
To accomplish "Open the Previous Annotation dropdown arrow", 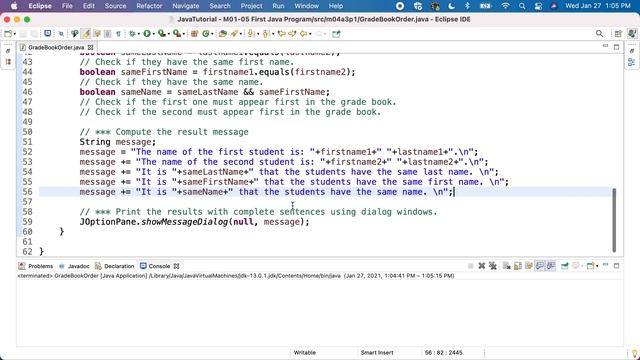I will (273, 34).
